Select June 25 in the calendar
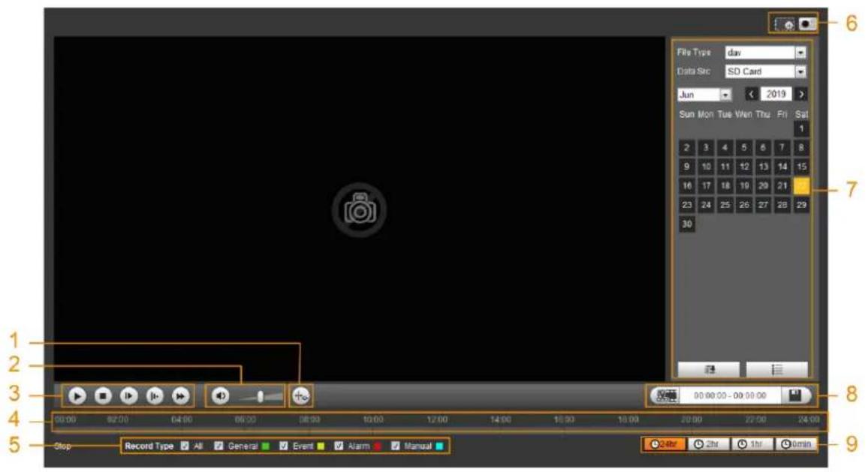This screenshot has width=868, height=472. 725,205
